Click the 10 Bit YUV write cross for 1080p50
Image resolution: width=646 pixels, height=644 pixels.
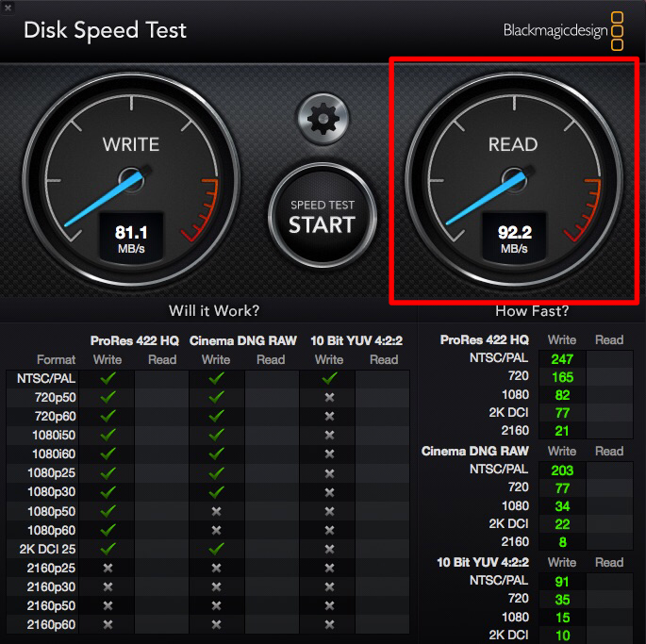point(329,511)
